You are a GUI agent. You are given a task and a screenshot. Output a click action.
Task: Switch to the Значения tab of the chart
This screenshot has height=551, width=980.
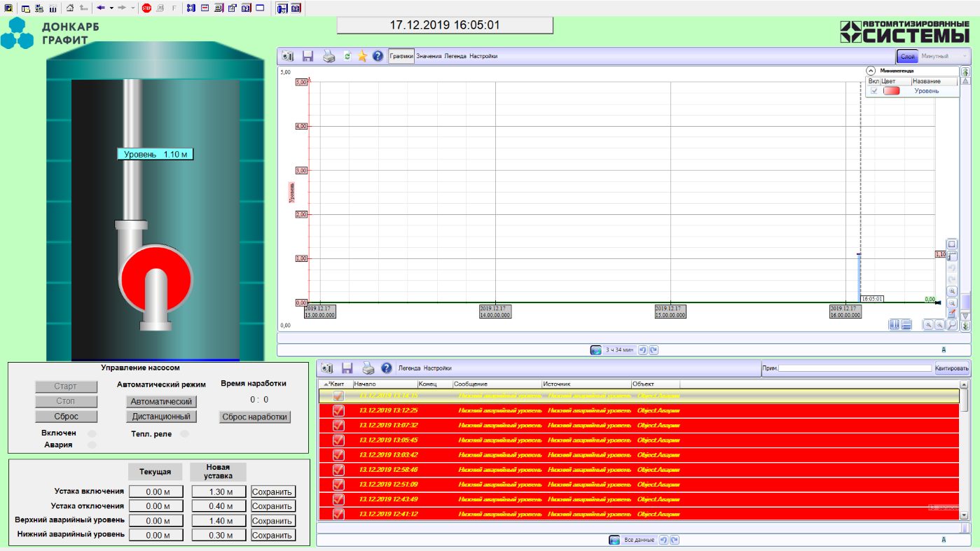tap(429, 56)
